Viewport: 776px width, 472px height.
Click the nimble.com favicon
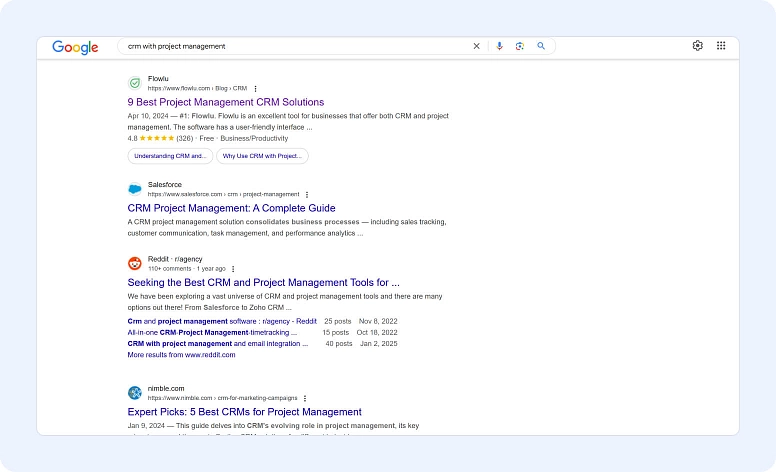(135, 393)
